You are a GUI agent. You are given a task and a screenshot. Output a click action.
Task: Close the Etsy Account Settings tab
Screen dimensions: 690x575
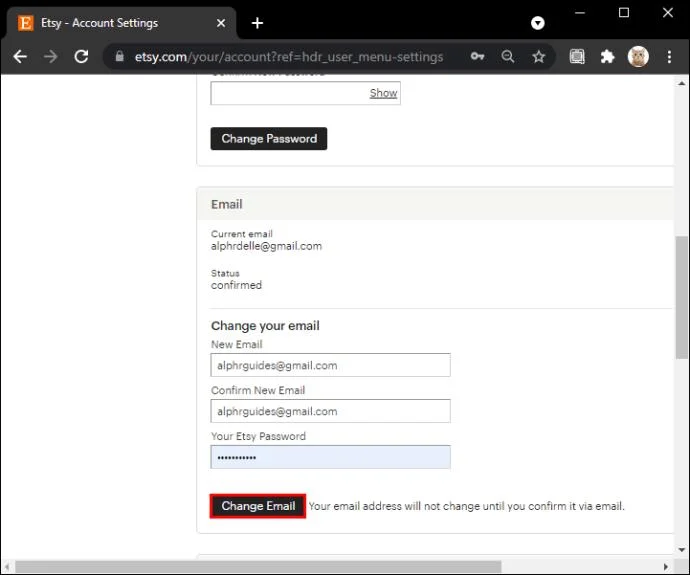[221, 23]
